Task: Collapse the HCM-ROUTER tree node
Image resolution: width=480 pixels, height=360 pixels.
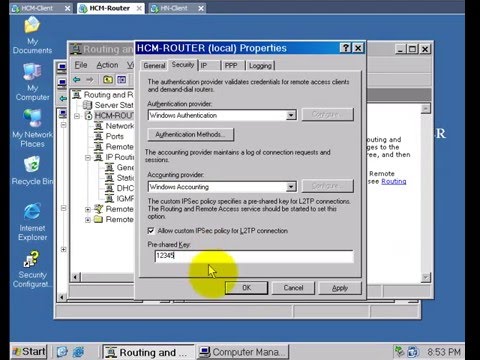Action: [x=77, y=116]
